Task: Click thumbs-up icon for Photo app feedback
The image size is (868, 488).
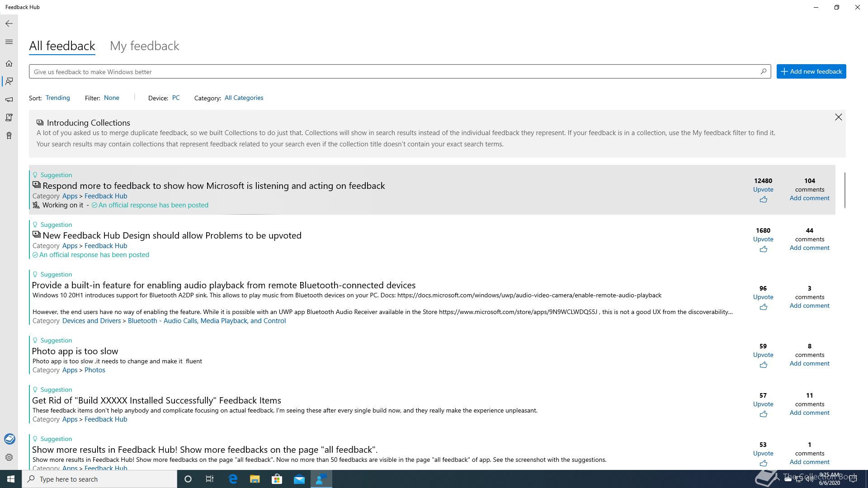Action: pyautogui.click(x=763, y=365)
